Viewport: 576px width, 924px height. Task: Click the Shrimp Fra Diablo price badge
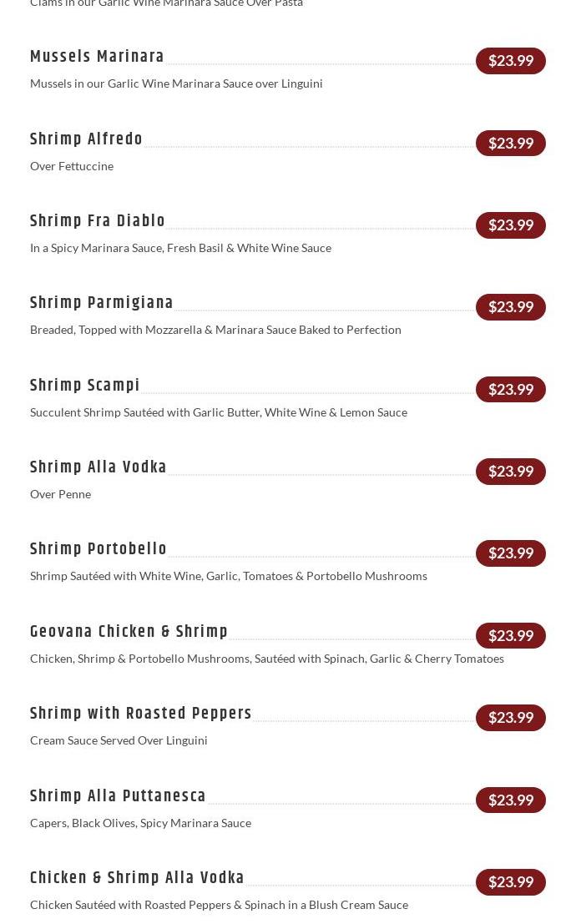(511, 225)
